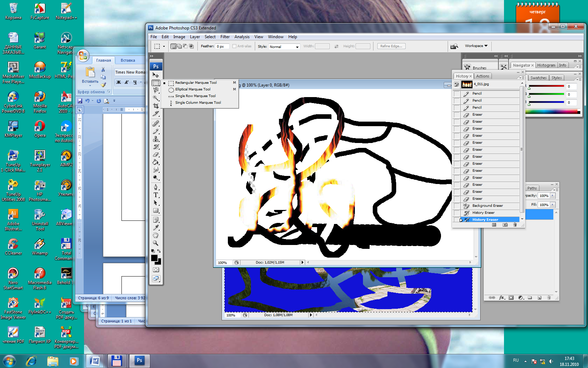Create new document from current state
The image size is (588, 368).
pyautogui.click(x=494, y=225)
